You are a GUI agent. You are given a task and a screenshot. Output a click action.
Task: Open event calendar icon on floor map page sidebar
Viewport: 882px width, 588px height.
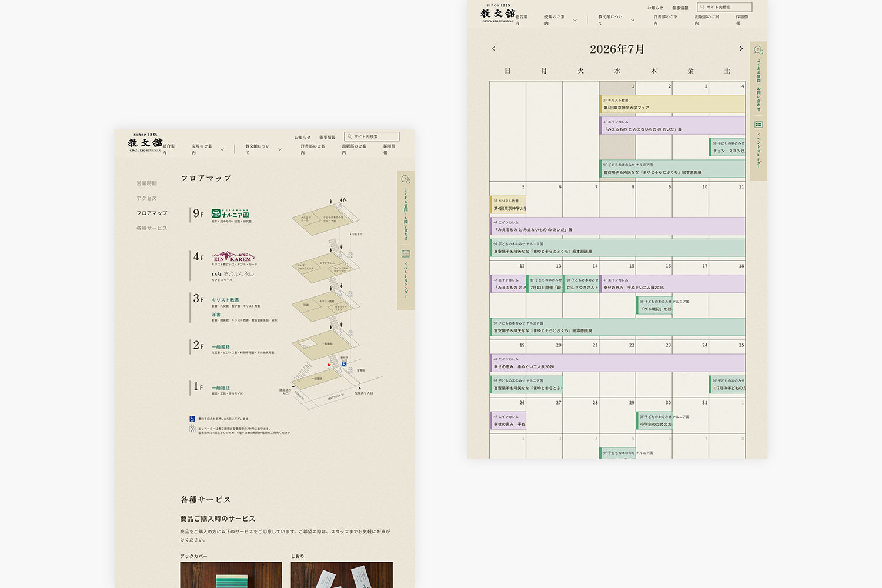(x=406, y=254)
